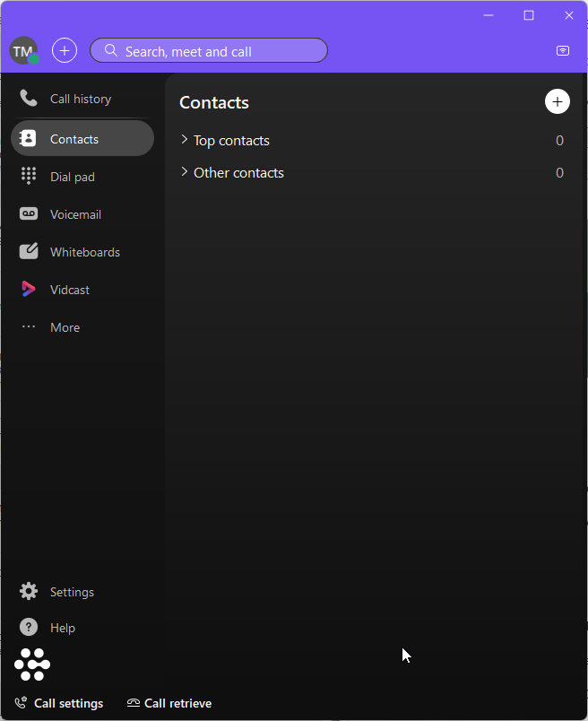
Task: Click the Voicemail tape icon
Action: click(29, 213)
